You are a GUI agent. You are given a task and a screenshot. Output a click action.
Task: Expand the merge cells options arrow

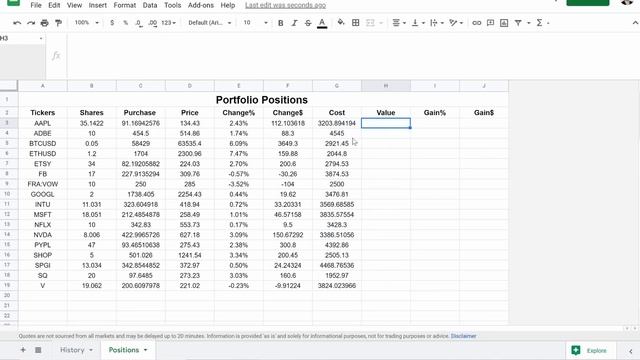pyautogui.click(x=381, y=23)
